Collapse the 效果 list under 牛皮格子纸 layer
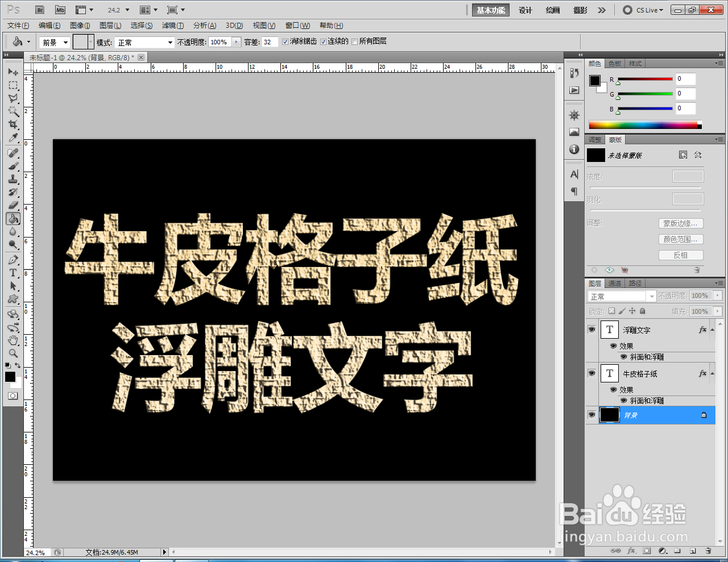The image size is (728, 562). click(x=713, y=373)
